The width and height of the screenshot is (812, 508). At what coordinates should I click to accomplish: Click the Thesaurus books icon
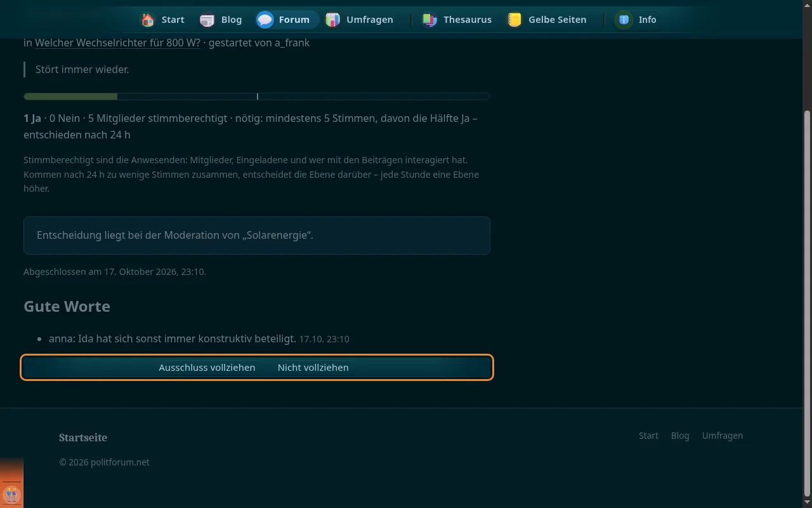pos(429,20)
